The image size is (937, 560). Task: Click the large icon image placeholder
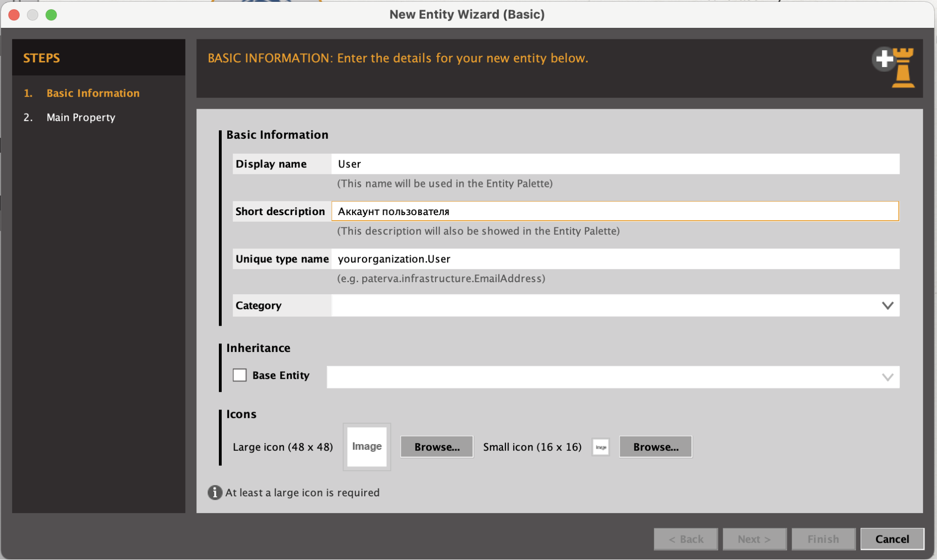[367, 447]
